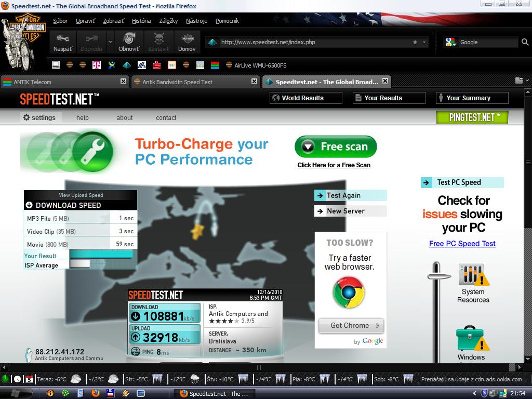Viewport: 532px width, 399px height.
Task: Click the Test PC Speed arrow button
Action: pyautogui.click(x=462, y=182)
